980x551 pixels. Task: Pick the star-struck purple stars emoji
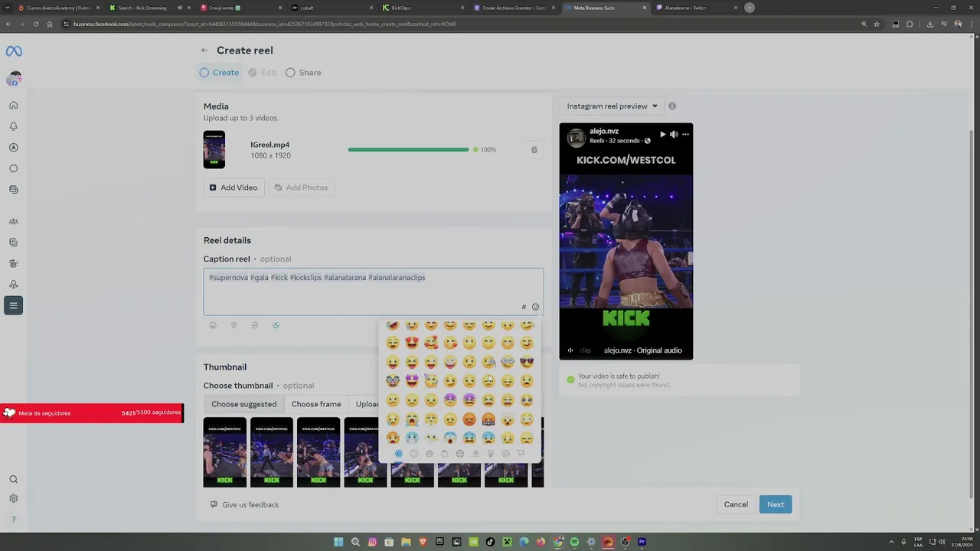tap(412, 381)
